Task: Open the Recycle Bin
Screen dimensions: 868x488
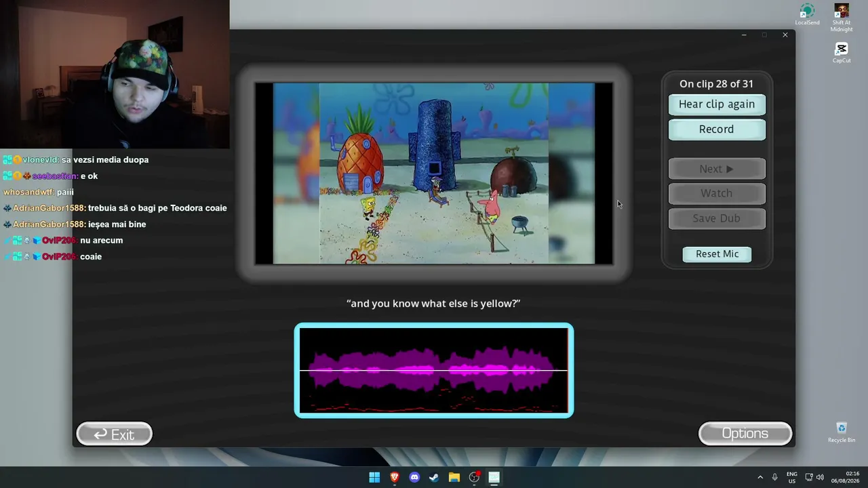Action: [x=842, y=432]
